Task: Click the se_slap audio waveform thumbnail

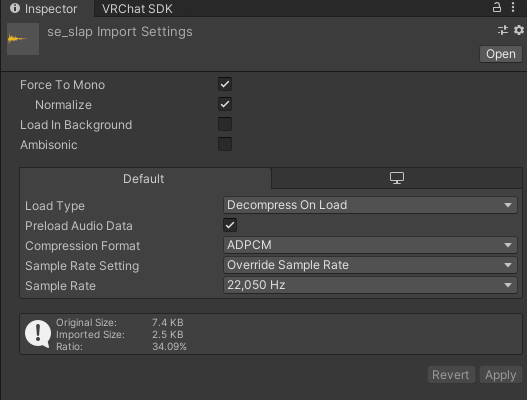Action: click(23, 39)
